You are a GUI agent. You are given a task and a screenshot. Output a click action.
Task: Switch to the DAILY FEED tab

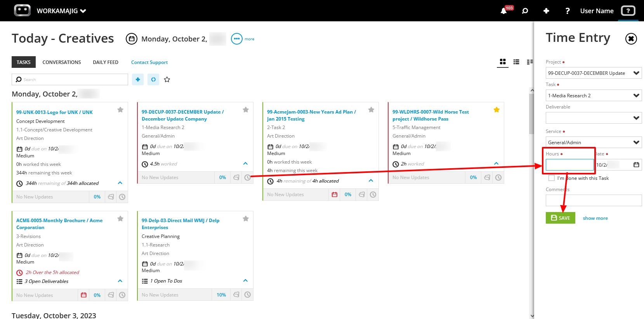pyautogui.click(x=106, y=62)
